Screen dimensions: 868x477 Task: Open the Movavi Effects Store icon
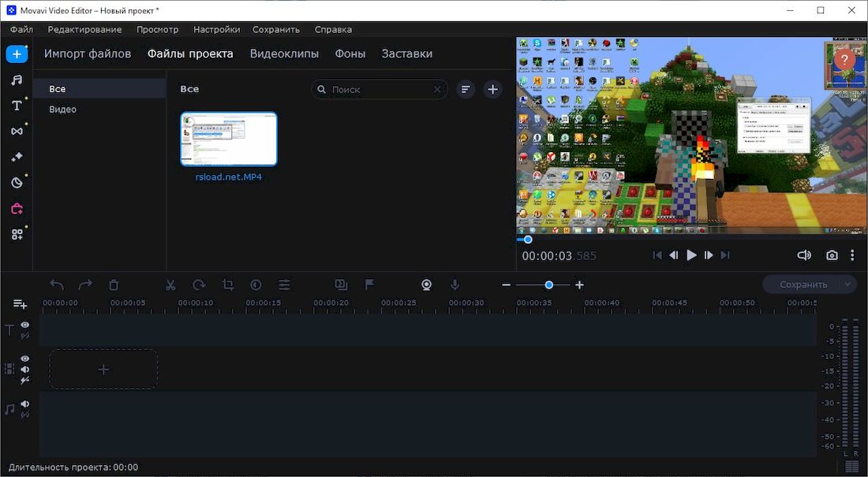[17, 207]
